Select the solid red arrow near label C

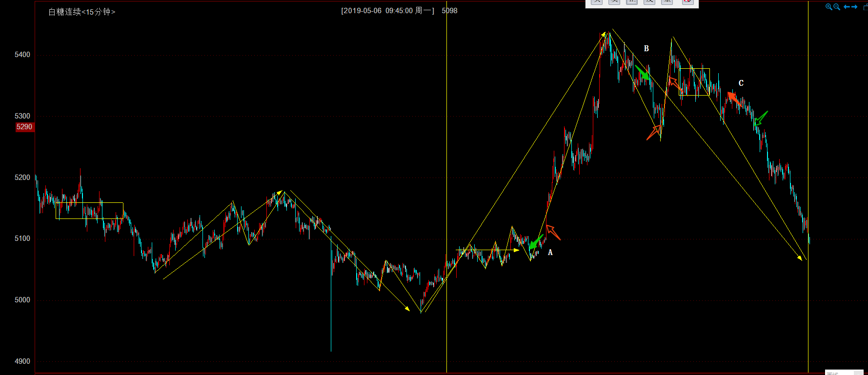click(x=734, y=99)
